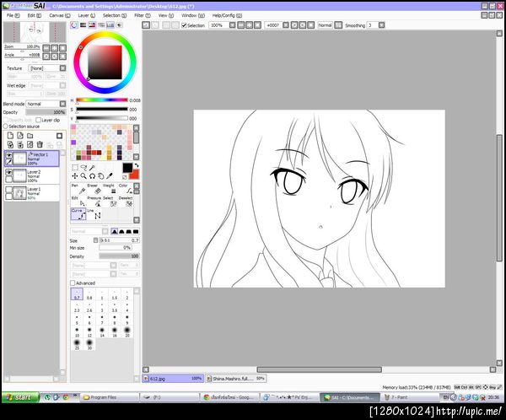506x420 pixels.
Task: Select the Eraser vector tool
Action: point(94,189)
